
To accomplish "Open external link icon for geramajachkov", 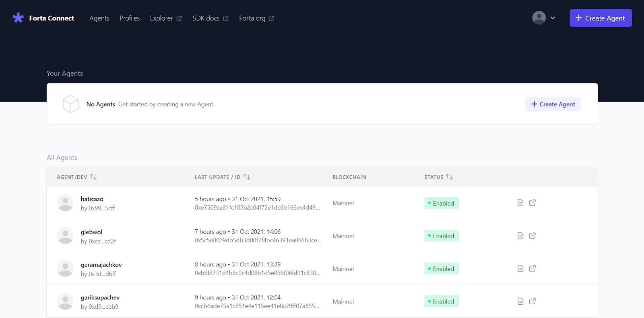I will point(533,268).
